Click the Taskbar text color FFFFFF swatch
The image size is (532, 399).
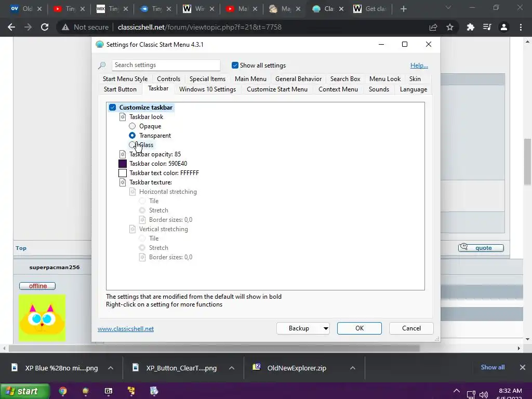tap(123, 173)
